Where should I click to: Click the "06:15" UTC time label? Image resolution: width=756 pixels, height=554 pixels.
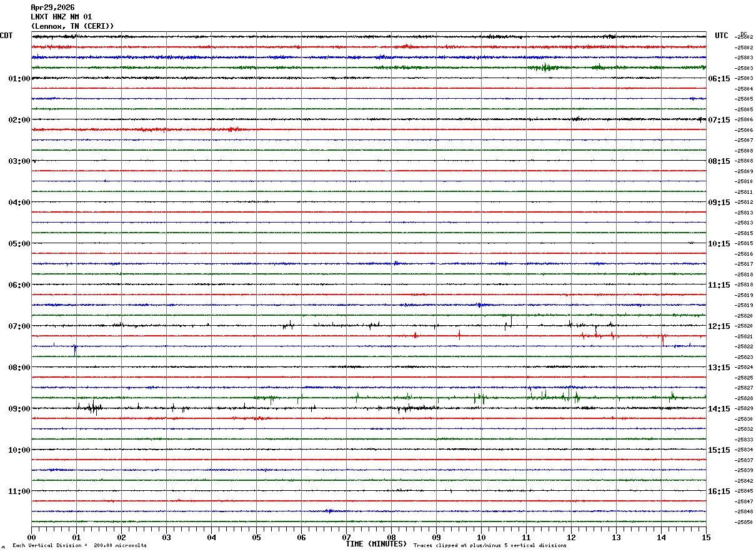coord(719,79)
